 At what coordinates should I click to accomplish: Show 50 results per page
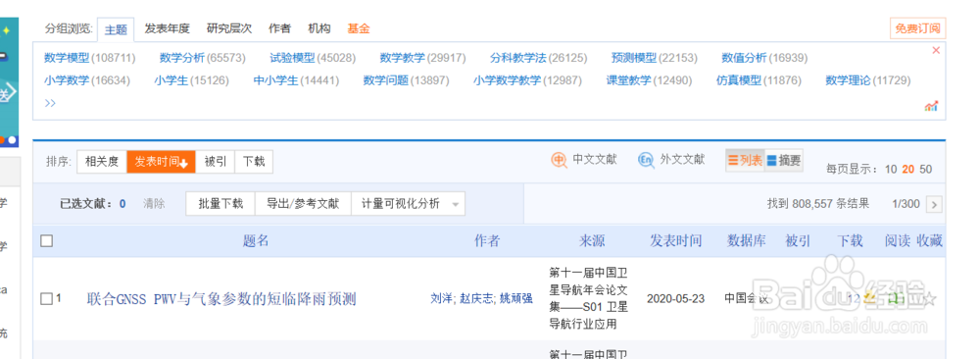pyautogui.click(x=926, y=170)
